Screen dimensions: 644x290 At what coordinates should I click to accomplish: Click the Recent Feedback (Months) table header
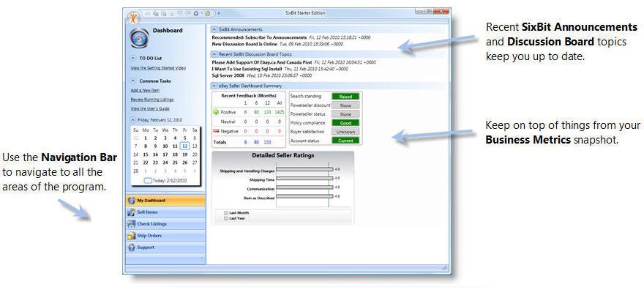[249, 95]
